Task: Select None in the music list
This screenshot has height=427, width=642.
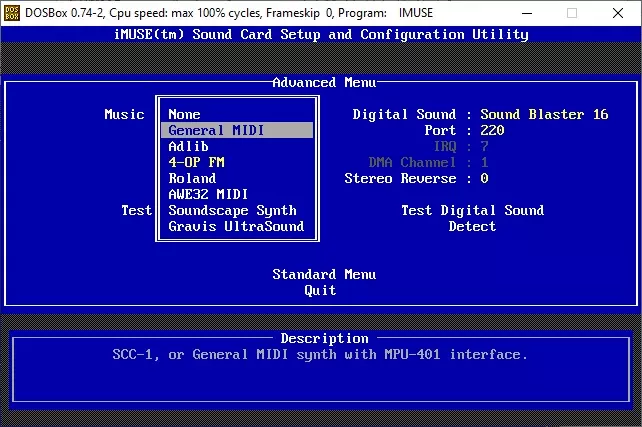Action: (184, 114)
